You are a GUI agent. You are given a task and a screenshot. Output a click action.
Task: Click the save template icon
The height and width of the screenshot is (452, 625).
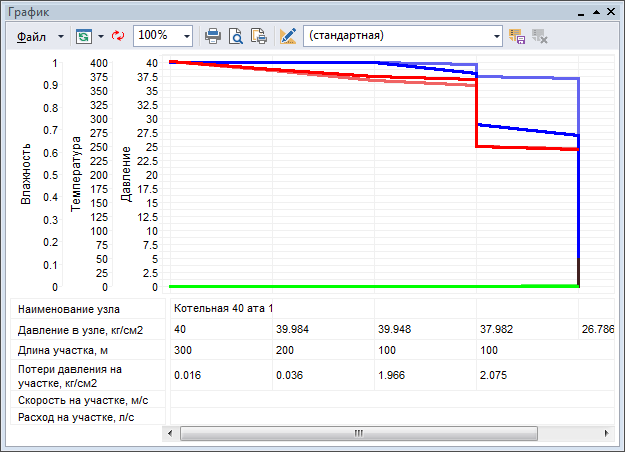pos(518,35)
